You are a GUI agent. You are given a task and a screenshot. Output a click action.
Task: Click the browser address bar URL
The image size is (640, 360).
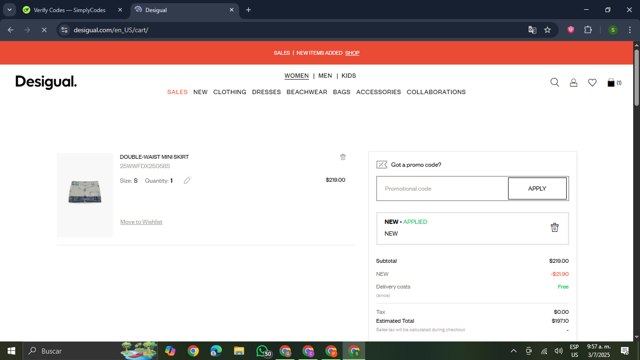(111, 30)
